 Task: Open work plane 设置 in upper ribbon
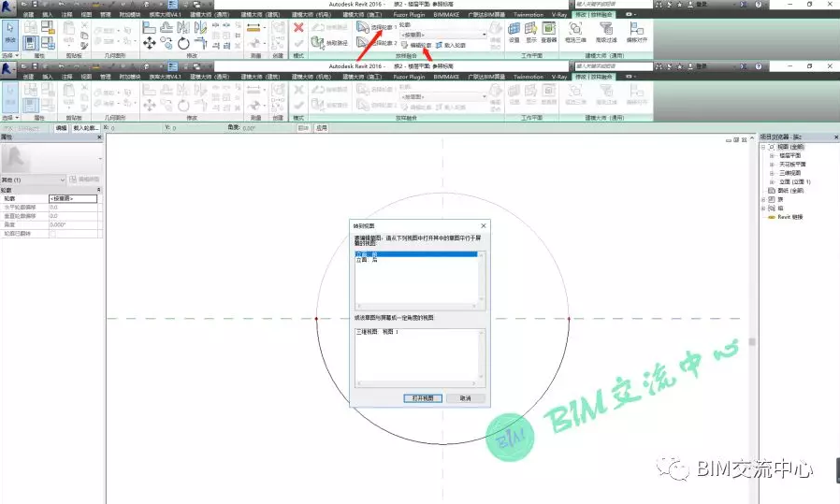coord(514,32)
